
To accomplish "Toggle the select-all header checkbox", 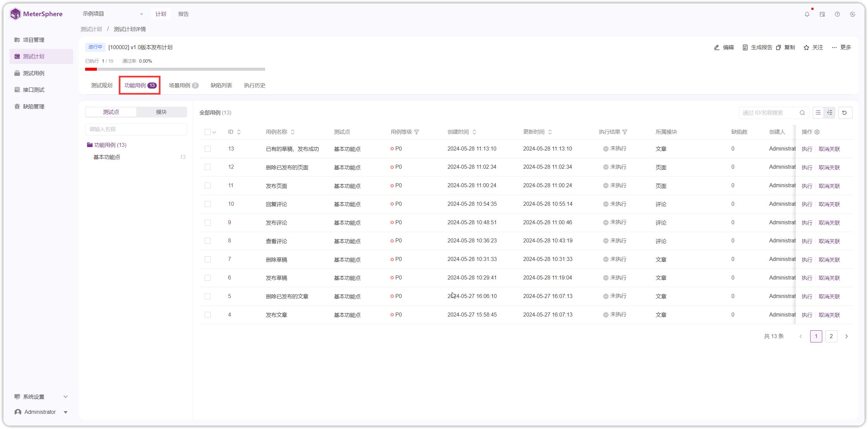I will 208,132.
